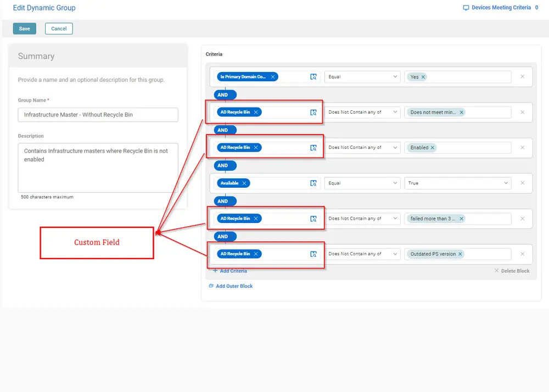Viewport: 549px width, 392px height.
Task: Cancel editing the dynamic group
Action: [59, 29]
